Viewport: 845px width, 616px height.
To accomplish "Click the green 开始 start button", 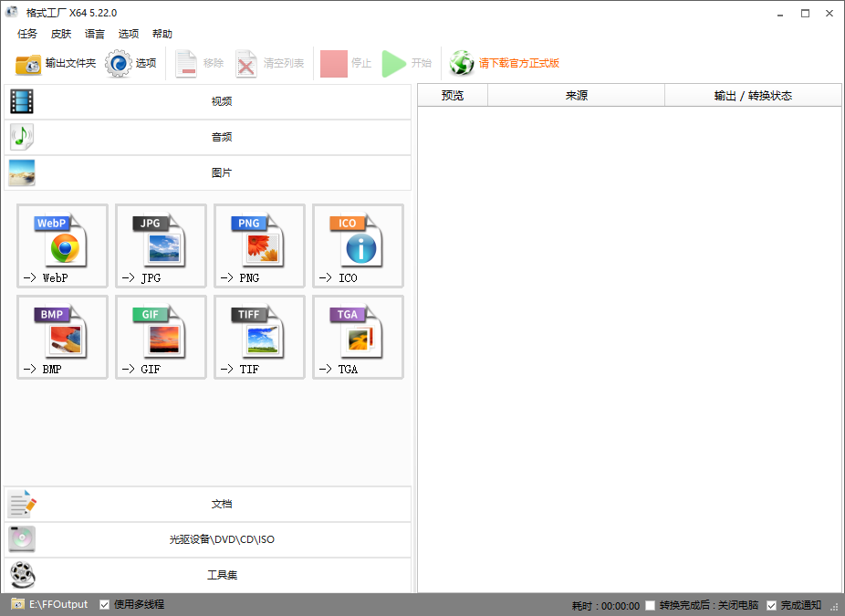I will pos(394,64).
